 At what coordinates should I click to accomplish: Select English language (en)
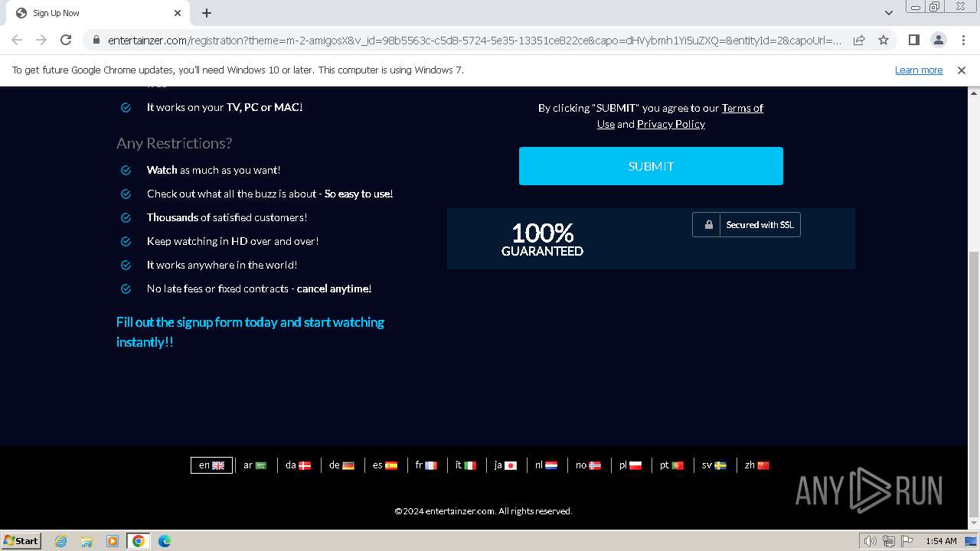[x=211, y=465]
